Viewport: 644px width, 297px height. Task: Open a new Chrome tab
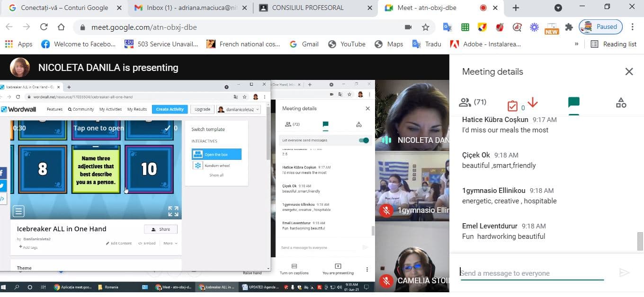click(x=516, y=8)
